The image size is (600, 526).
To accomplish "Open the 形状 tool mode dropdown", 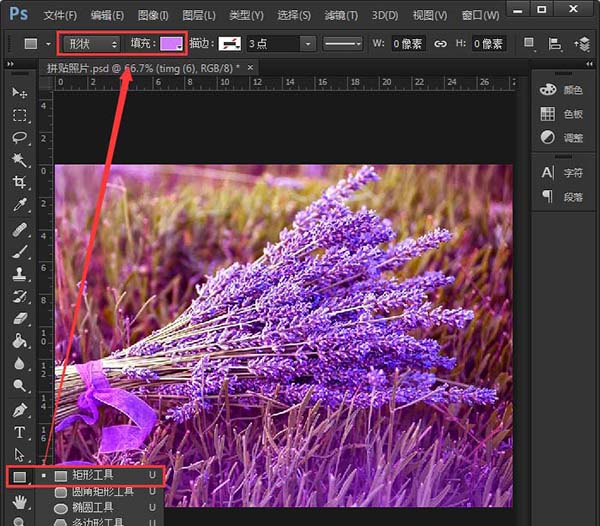I will [x=91, y=44].
